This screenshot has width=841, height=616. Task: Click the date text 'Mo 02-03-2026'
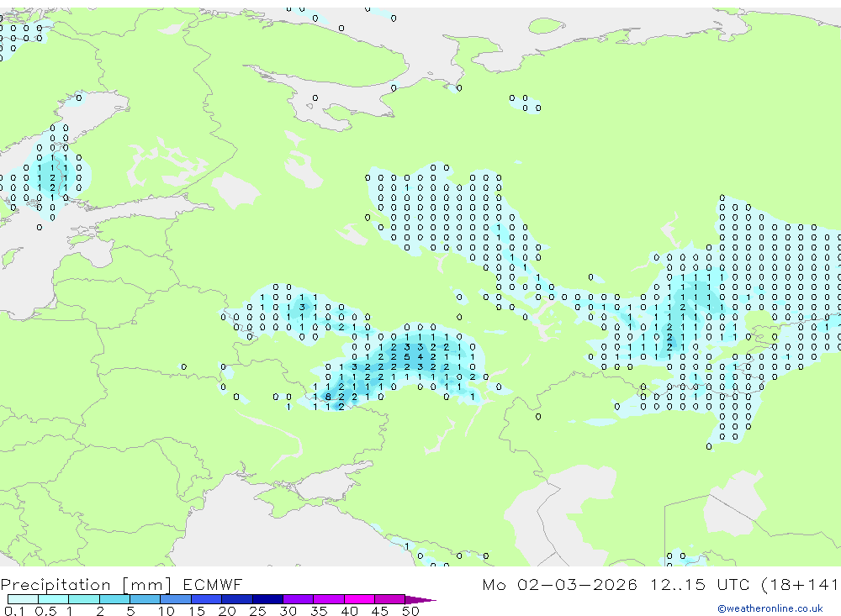[559, 584]
